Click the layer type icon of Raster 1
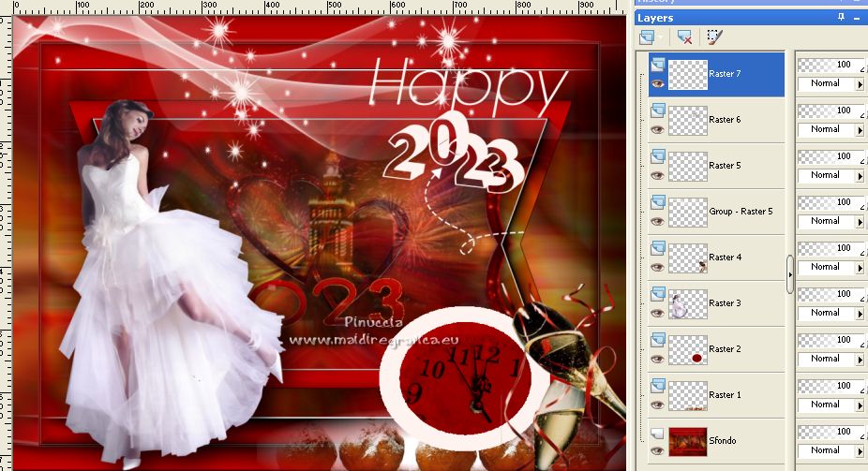The height and width of the screenshot is (471, 868). coord(658,387)
